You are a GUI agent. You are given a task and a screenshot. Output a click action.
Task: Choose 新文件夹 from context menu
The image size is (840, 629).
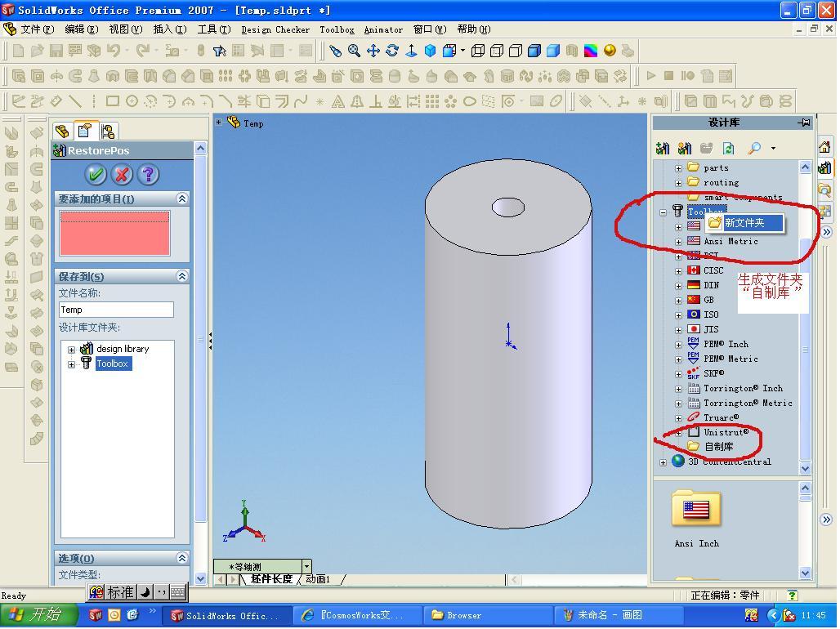(x=744, y=222)
